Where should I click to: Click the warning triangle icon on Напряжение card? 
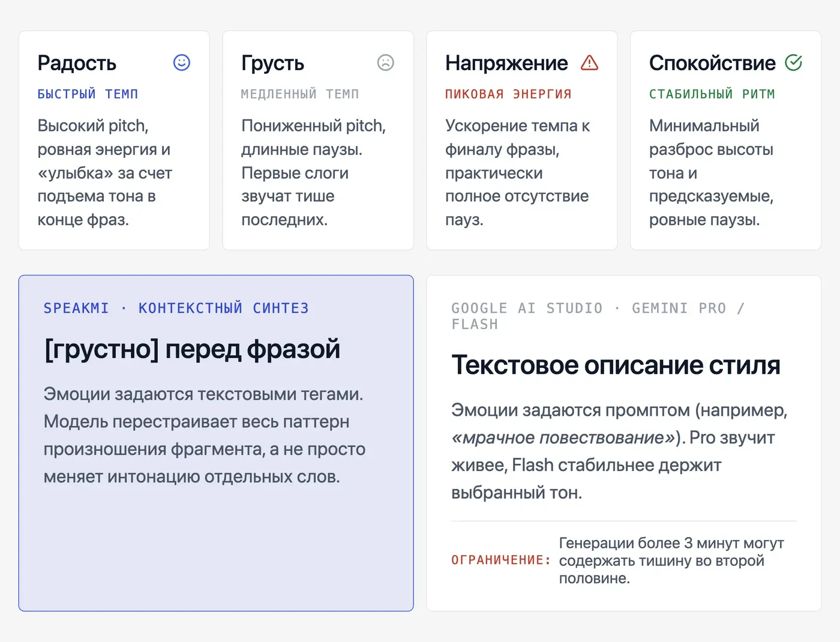click(x=590, y=62)
